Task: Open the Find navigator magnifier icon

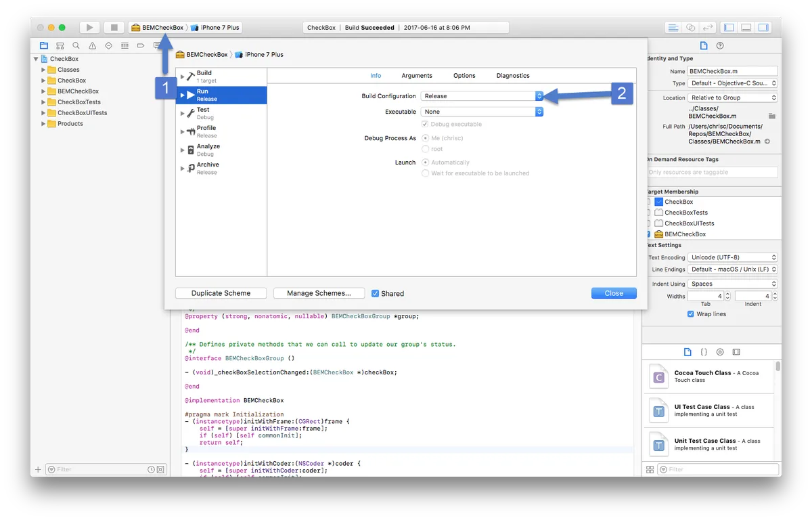Action: coord(76,46)
